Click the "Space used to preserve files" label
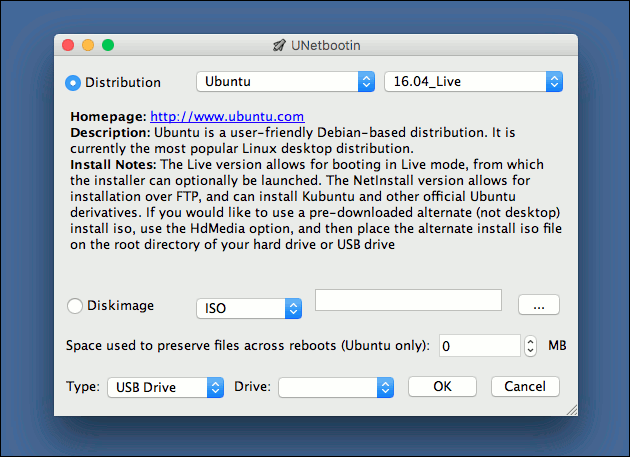 click(248, 346)
